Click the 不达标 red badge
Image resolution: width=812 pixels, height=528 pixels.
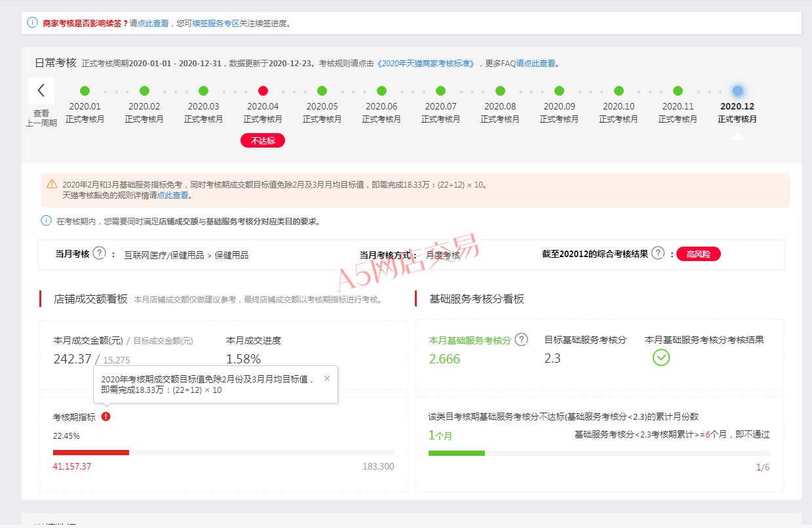pos(263,140)
